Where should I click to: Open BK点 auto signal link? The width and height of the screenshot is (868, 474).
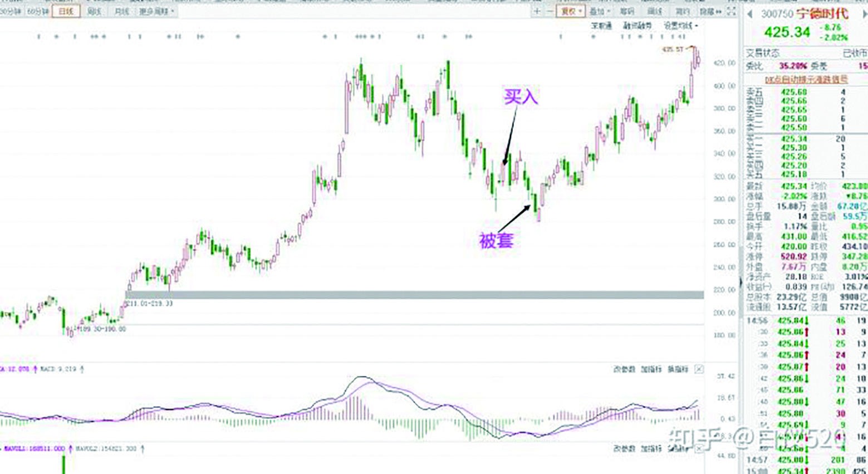(x=806, y=80)
